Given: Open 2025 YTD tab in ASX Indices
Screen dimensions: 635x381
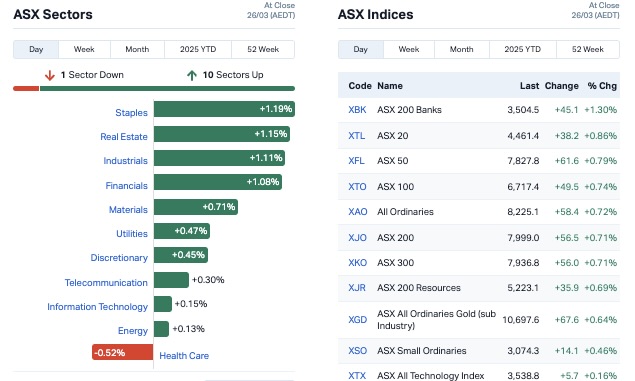Looking at the screenshot, I should coord(523,49).
